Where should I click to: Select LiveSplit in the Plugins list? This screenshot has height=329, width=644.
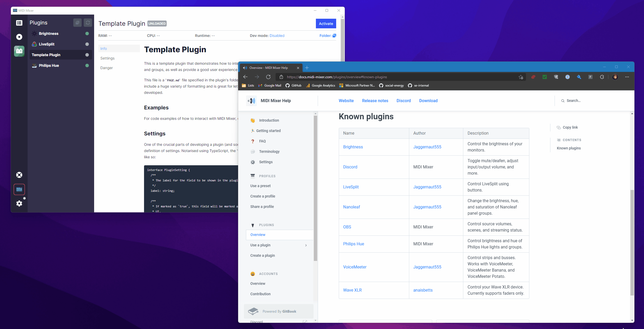(x=61, y=44)
